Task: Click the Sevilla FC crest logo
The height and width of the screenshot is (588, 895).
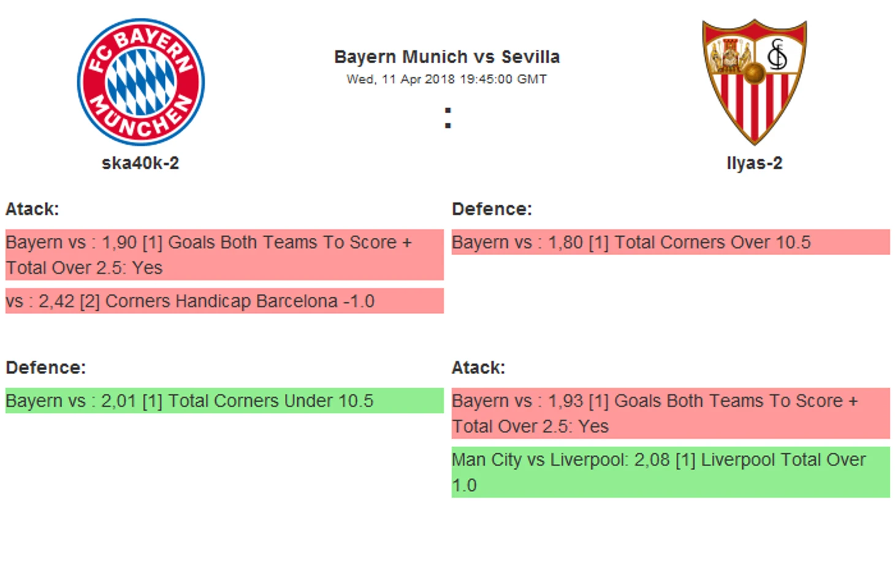Action: 755,82
